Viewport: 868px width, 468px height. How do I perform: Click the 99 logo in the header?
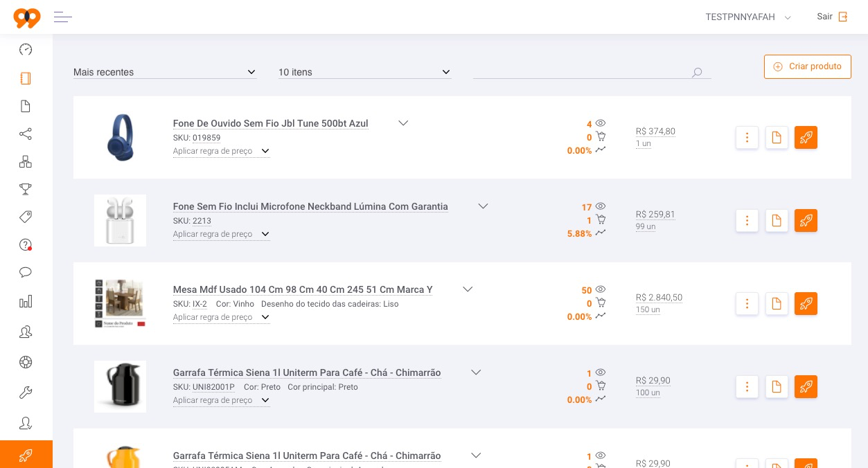(27, 17)
